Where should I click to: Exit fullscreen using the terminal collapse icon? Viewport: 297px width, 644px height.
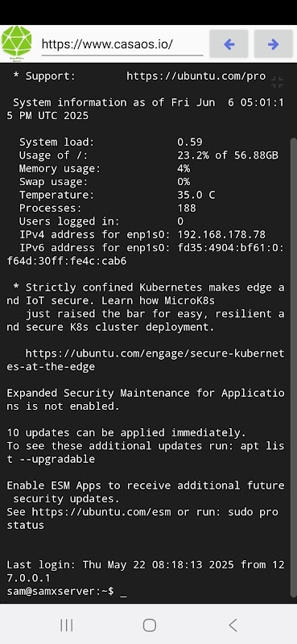tap(278, 82)
